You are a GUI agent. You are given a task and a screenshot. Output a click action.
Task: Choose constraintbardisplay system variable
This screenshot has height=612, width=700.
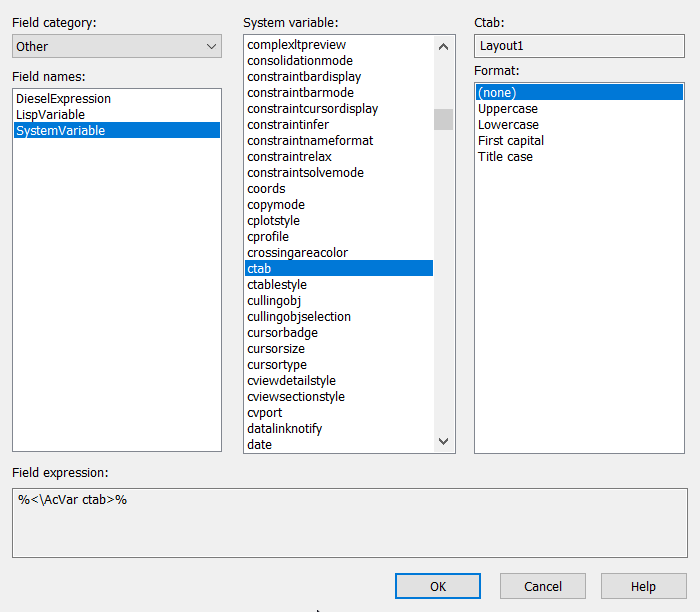click(x=339, y=77)
